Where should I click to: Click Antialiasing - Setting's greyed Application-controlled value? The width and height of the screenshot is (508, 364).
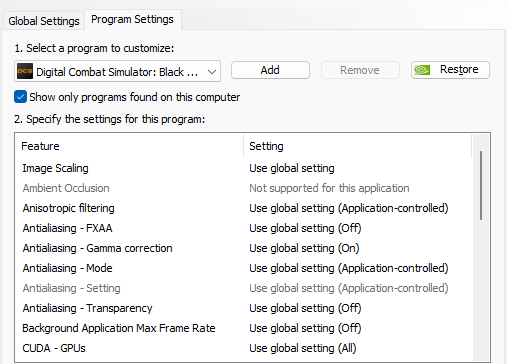coord(349,288)
